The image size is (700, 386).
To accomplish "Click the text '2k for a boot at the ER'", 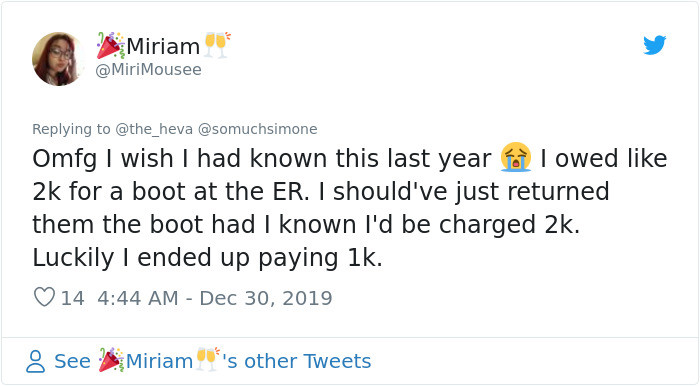I will point(170,192).
